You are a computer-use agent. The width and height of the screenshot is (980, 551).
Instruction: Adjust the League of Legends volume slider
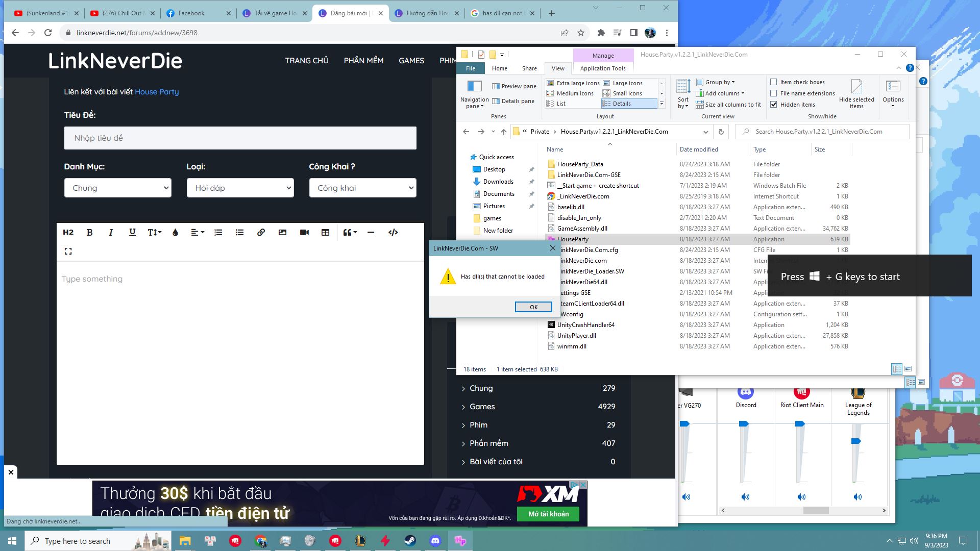[x=856, y=441]
